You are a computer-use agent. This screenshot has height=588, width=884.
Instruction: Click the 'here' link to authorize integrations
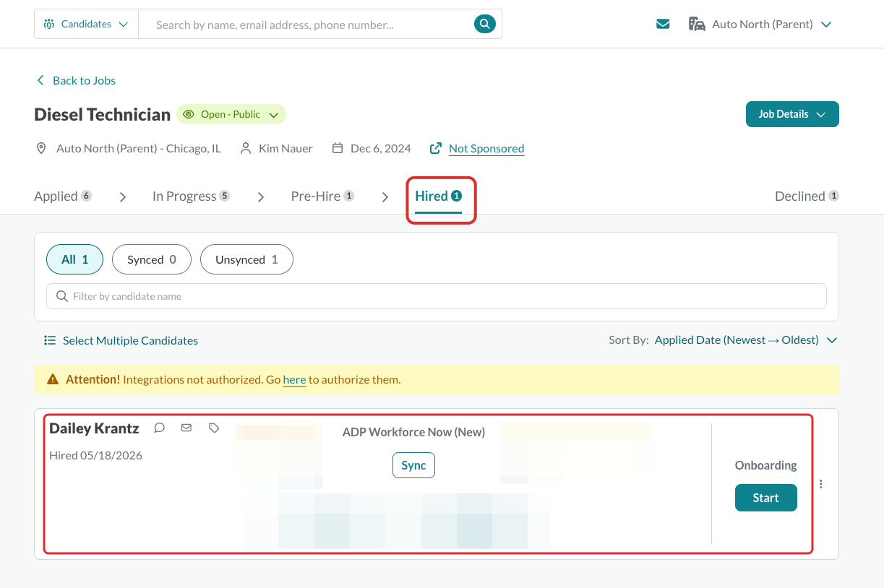tap(295, 379)
